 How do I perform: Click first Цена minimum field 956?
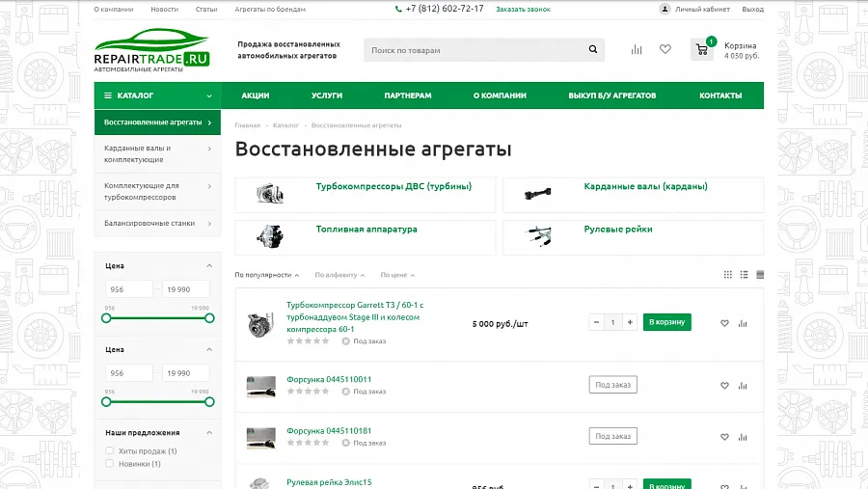tap(129, 289)
